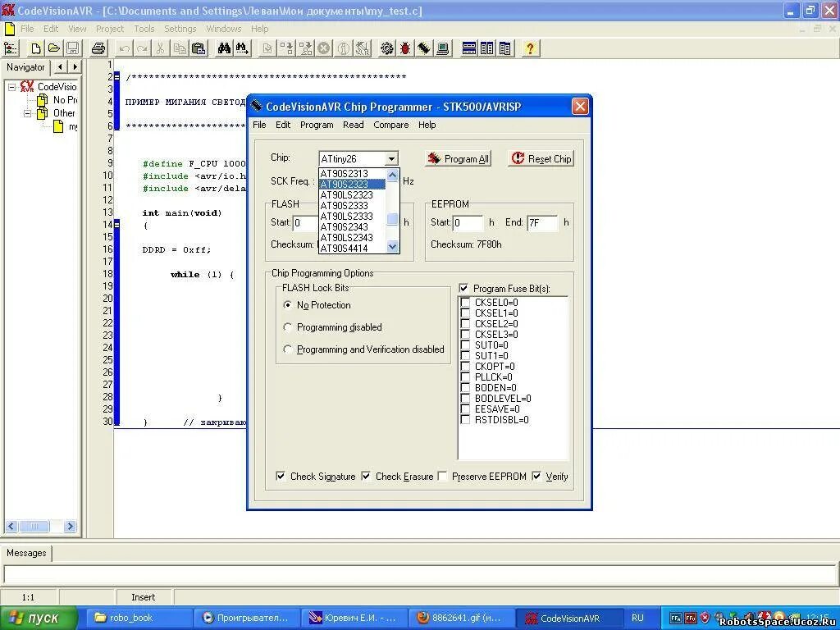Viewport: 840px width, 630px height.
Task: Collapse the Other files tree node
Action: click(28, 113)
